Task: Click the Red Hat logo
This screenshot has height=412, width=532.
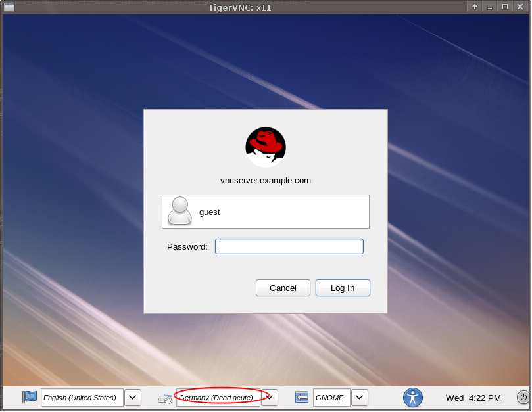Action: [265, 147]
